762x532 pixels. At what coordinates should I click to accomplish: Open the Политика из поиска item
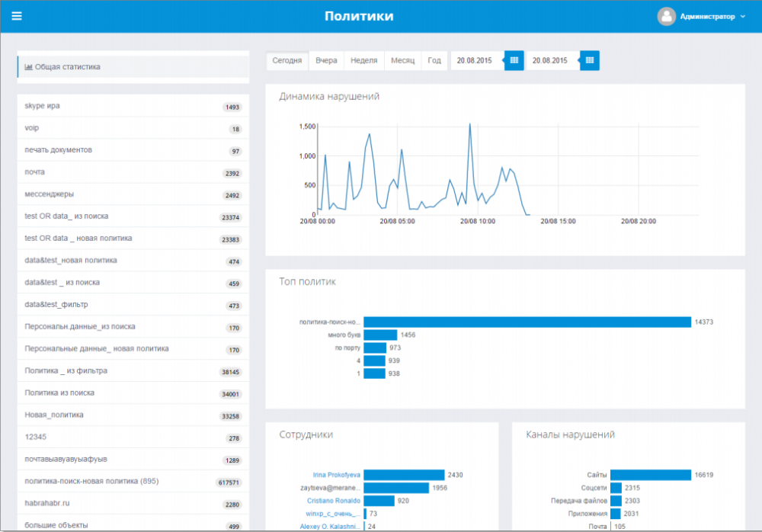point(133,393)
